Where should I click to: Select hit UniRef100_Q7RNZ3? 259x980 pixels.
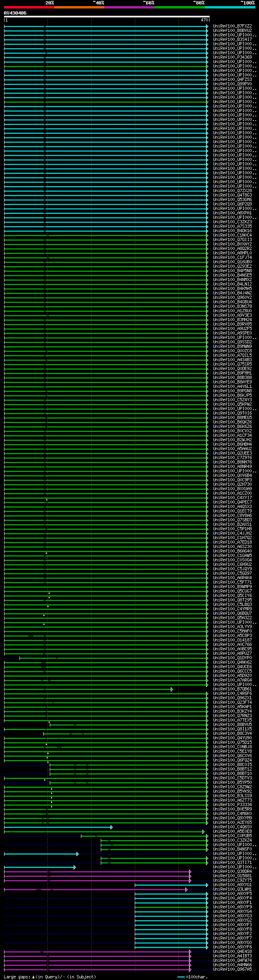[232, 715]
